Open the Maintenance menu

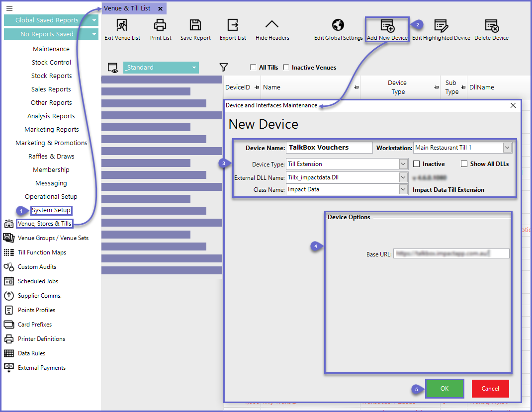point(51,49)
